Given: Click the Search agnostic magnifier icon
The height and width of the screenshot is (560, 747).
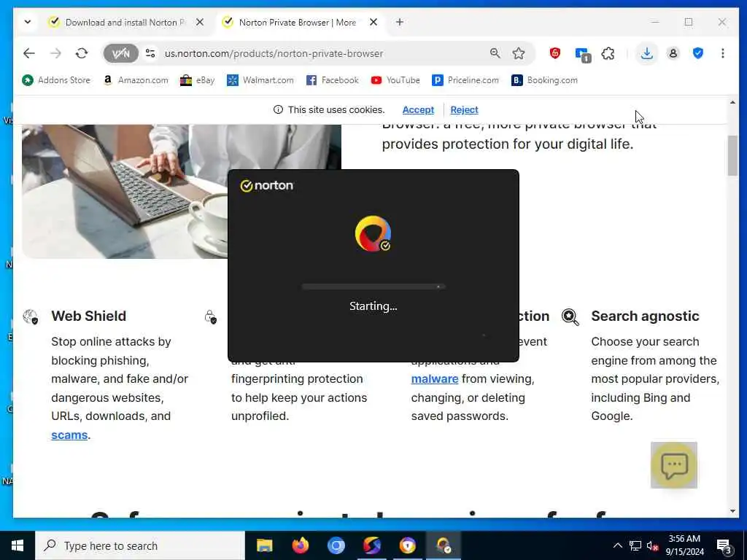Looking at the screenshot, I should tap(570, 316).
